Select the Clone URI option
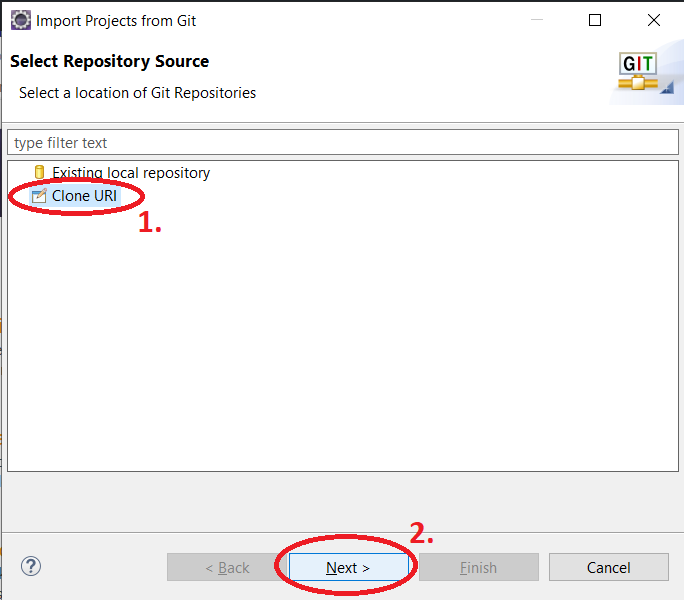Image resolution: width=684 pixels, height=600 pixels. tap(84, 196)
